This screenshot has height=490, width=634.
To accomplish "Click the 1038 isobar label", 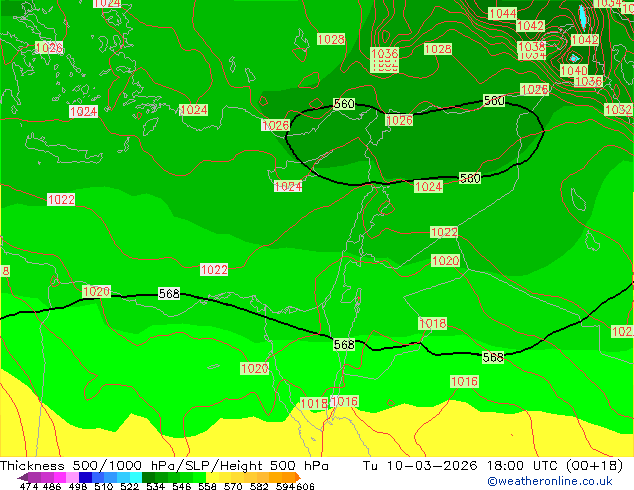I will click(x=532, y=46).
